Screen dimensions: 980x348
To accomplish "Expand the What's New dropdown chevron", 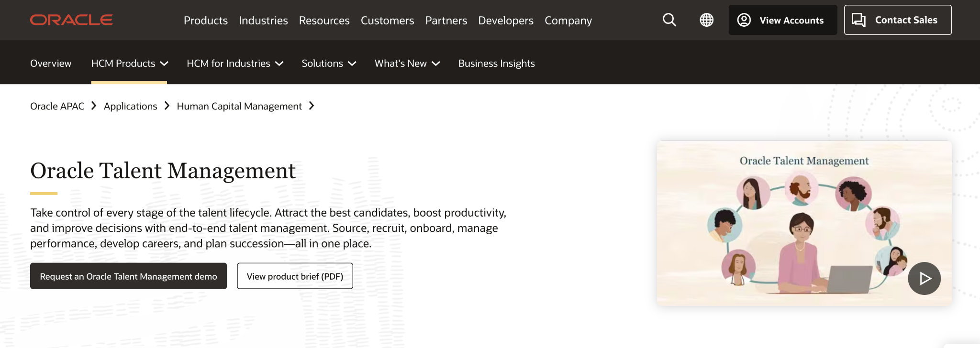I will [436, 64].
